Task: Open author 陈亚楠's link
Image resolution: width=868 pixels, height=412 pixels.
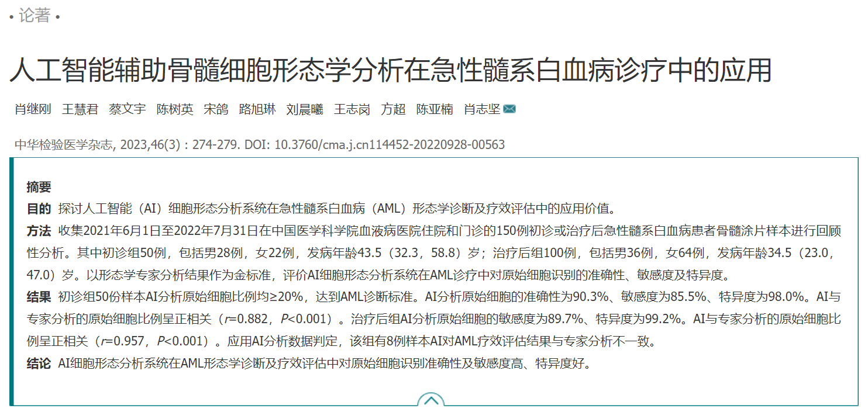Action: (x=435, y=109)
